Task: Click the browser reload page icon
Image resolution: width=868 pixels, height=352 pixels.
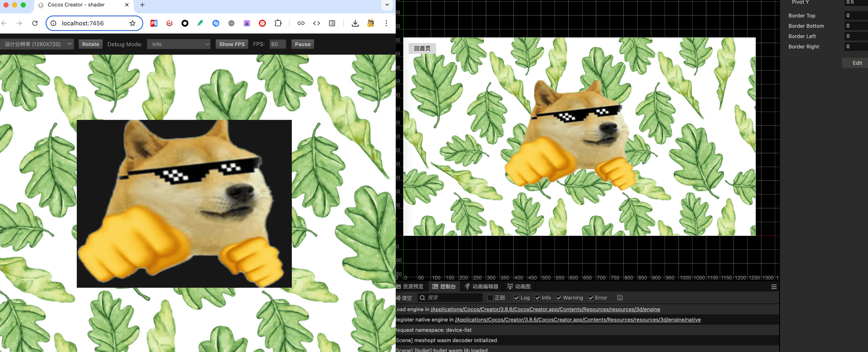Action: [x=35, y=23]
